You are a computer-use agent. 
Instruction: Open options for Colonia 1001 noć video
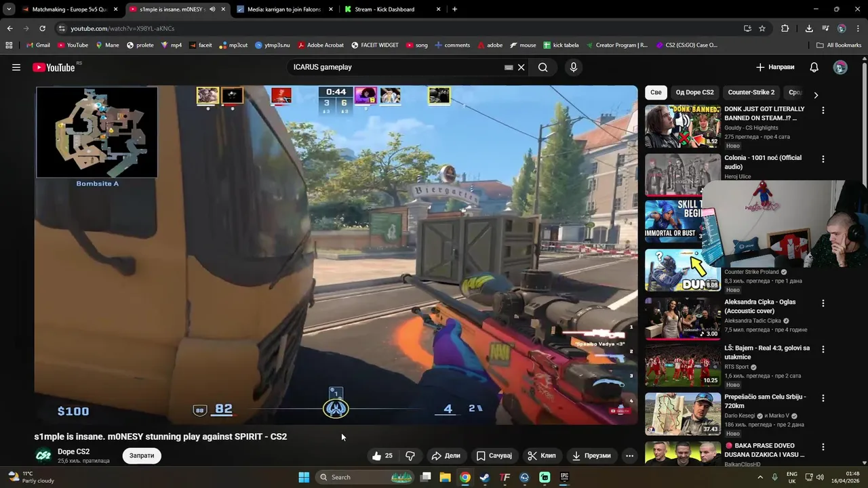pyautogui.click(x=823, y=159)
